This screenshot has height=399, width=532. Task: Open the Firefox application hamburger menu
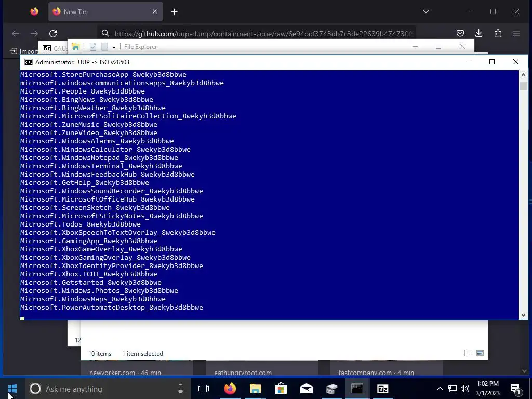click(516, 33)
